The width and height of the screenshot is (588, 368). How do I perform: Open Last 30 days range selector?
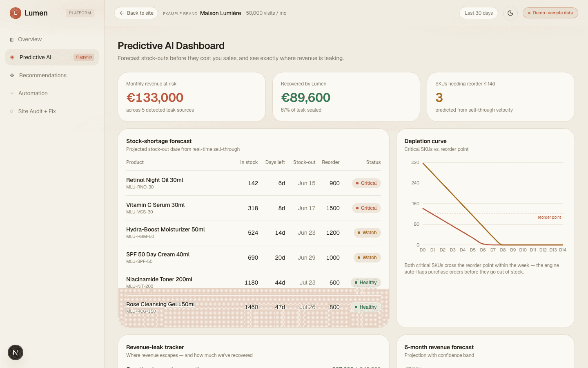tap(479, 13)
